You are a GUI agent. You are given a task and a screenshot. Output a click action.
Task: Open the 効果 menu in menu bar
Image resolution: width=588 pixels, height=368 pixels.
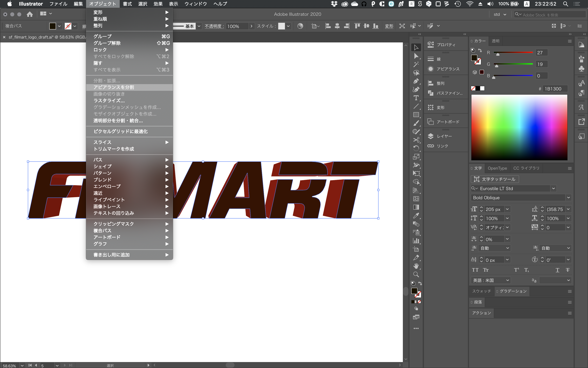[x=158, y=4]
